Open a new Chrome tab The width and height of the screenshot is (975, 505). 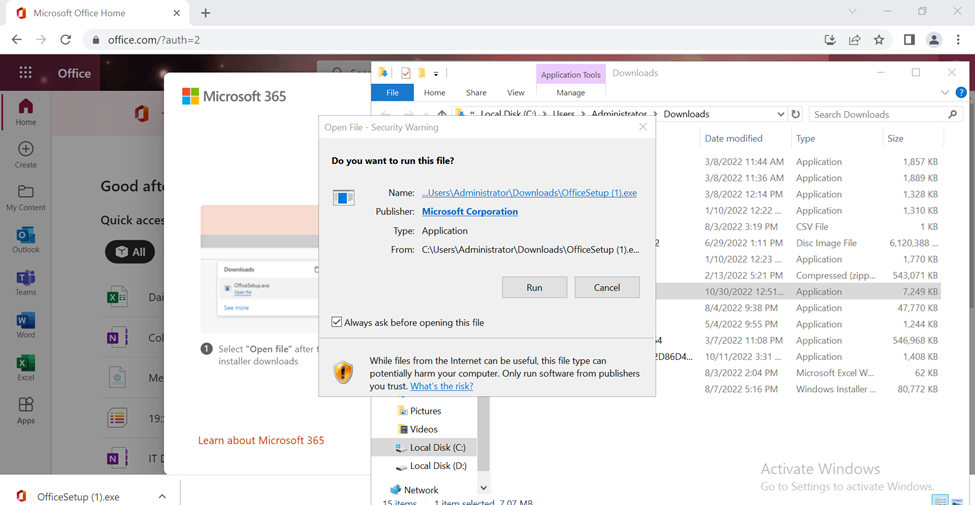206,13
